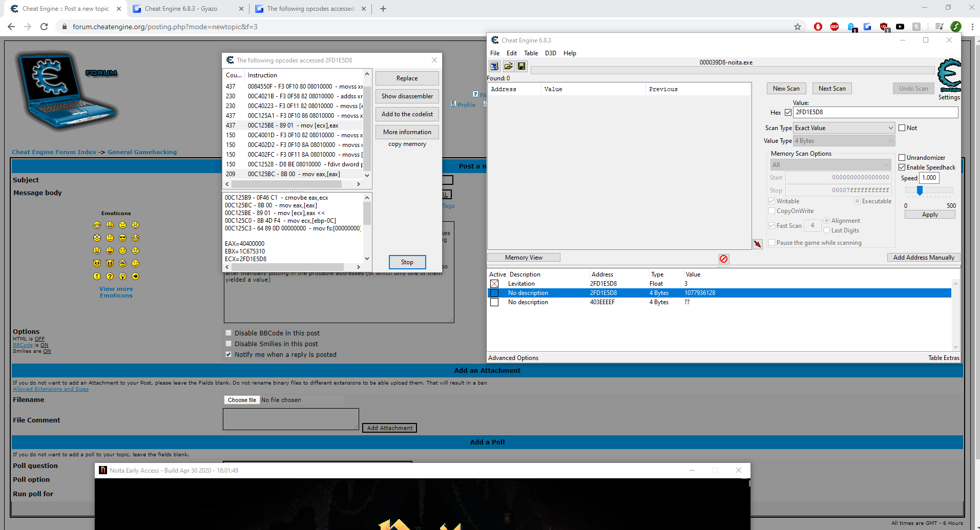Uncheck Enable Speedhack
The height and width of the screenshot is (530, 980).
[x=902, y=167]
